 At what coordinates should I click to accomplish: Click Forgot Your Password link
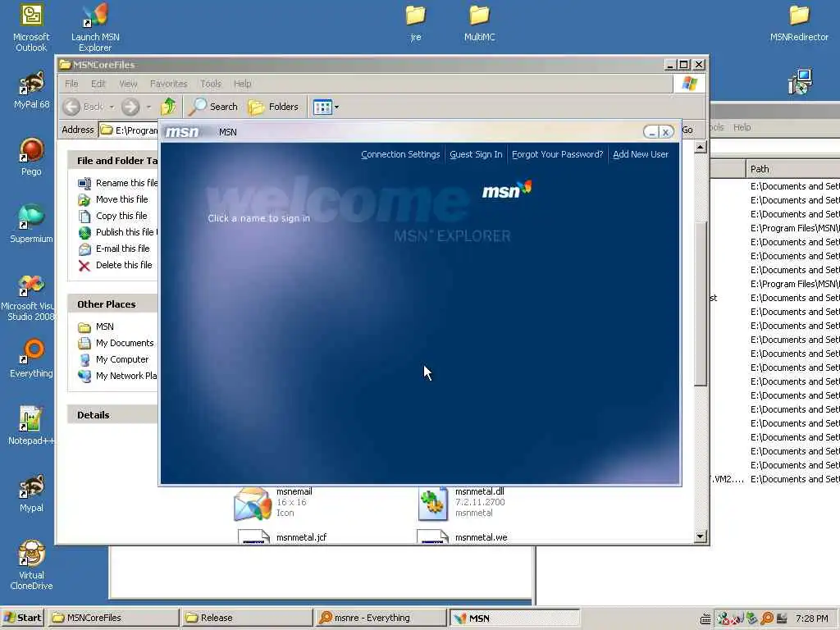(557, 154)
